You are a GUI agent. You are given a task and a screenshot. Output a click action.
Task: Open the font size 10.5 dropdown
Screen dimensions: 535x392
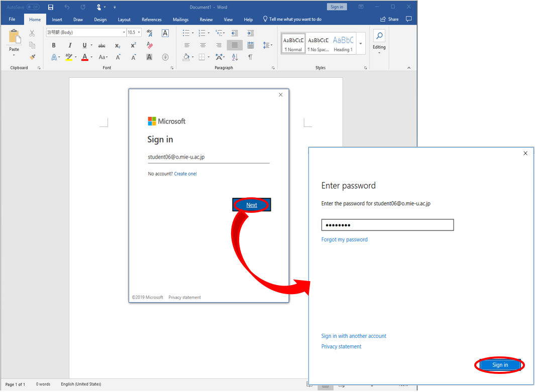pyautogui.click(x=139, y=33)
